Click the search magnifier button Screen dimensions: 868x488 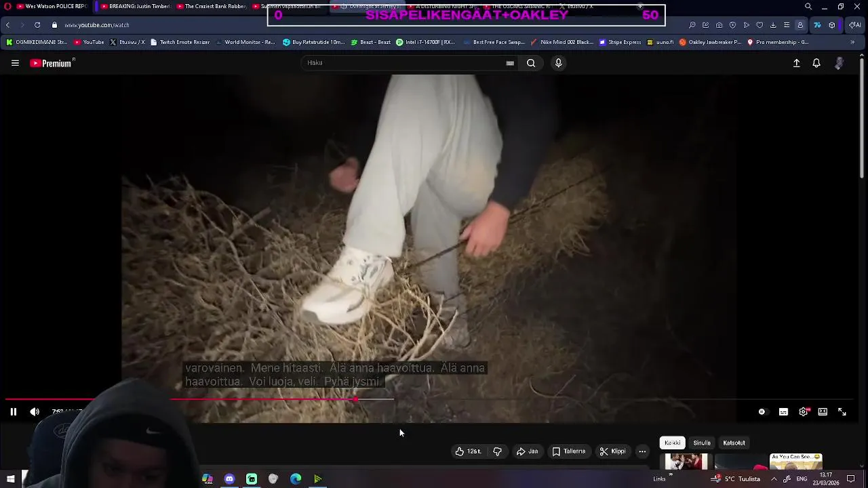(531, 63)
